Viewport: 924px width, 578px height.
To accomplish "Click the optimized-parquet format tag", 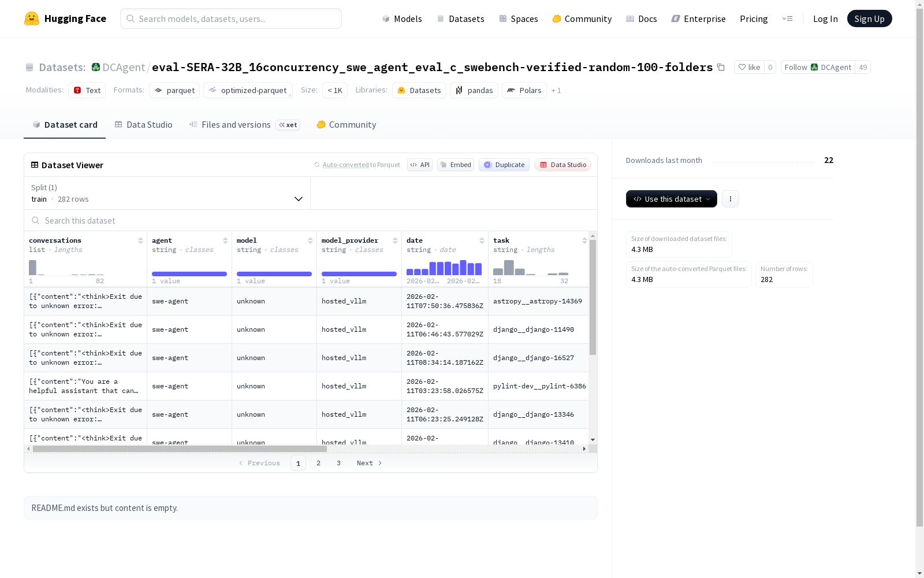I will coord(248,90).
